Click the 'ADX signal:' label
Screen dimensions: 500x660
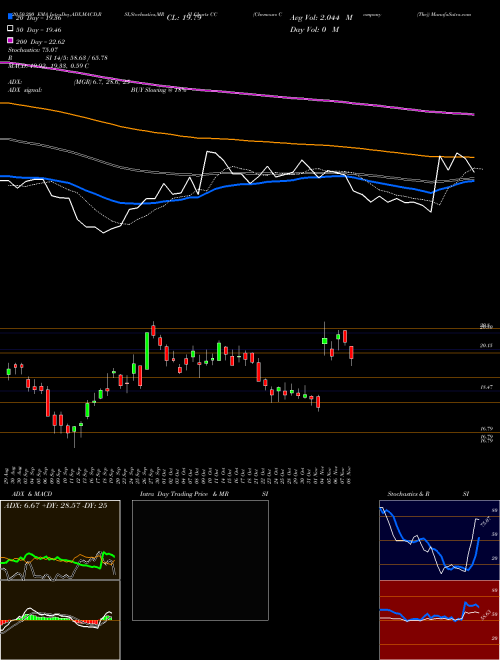(25, 90)
